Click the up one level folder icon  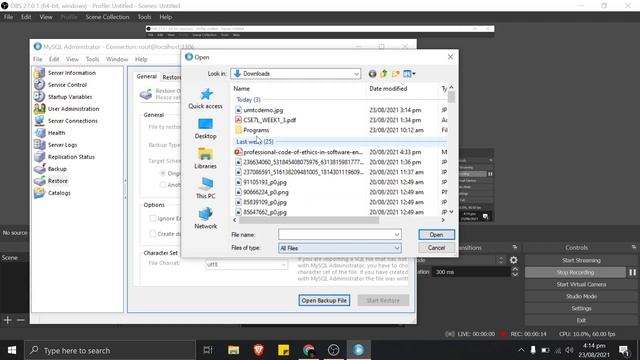(x=384, y=74)
